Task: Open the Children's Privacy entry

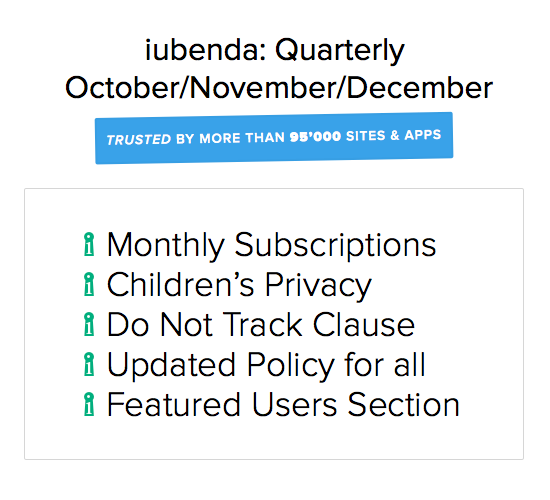Action: [239, 286]
